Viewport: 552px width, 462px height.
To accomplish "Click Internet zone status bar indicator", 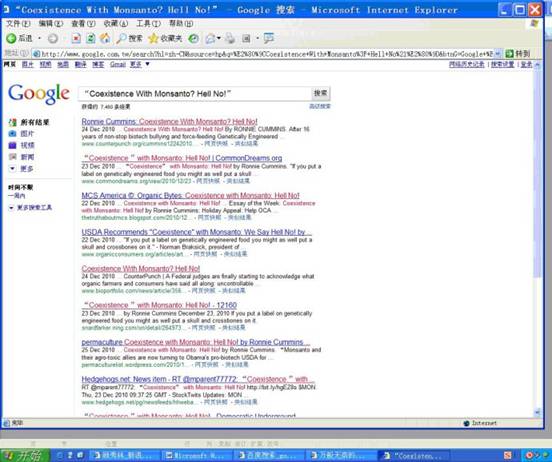I will [x=480, y=423].
